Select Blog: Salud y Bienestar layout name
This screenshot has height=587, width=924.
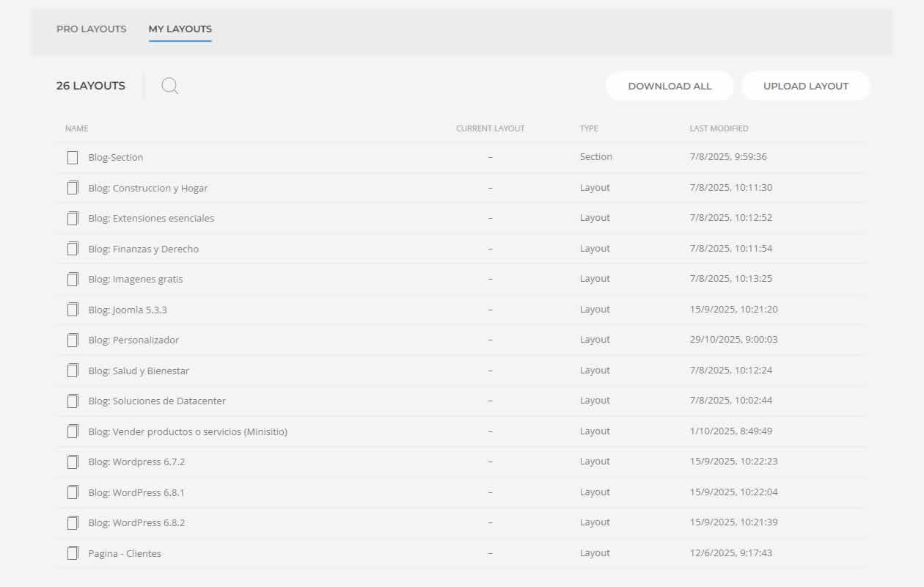pyautogui.click(x=139, y=371)
